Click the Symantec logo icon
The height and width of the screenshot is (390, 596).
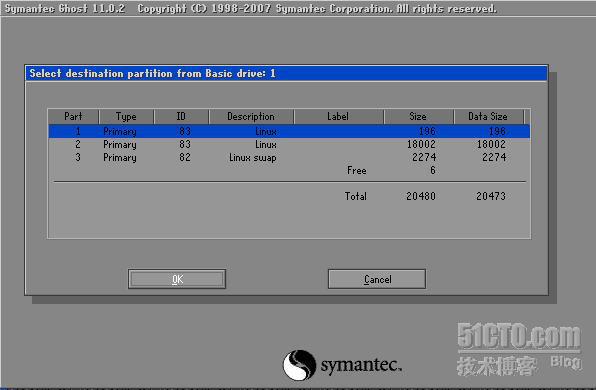(x=300, y=365)
